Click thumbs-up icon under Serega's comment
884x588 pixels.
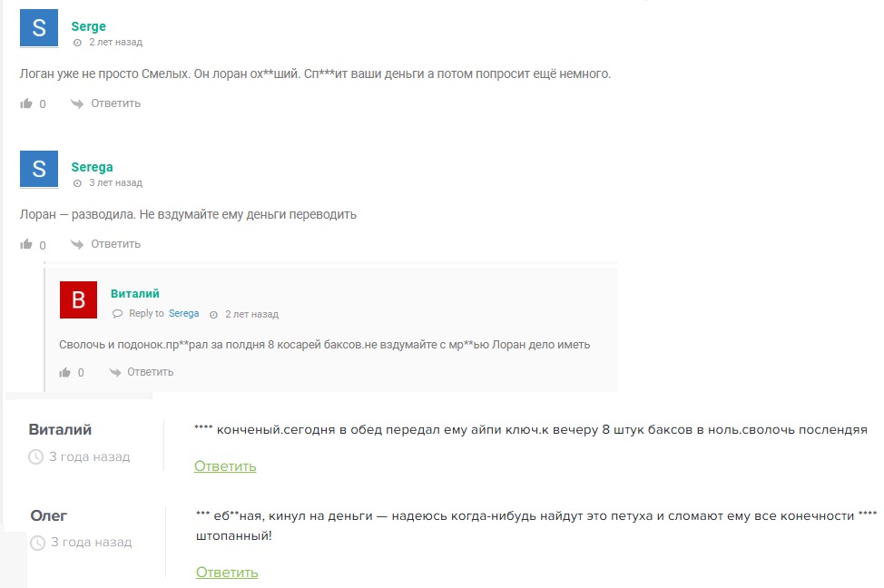pyautogui.click(x=26, y=244)
